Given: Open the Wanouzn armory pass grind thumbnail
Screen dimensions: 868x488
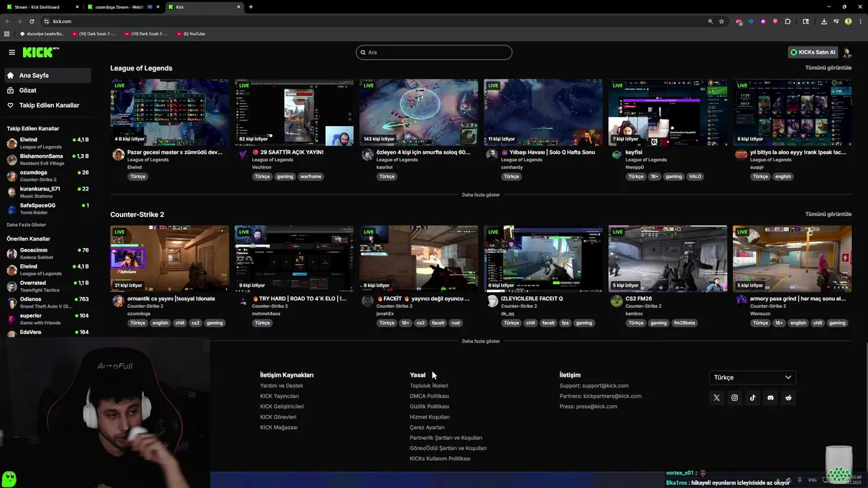Looking at the screenshot, I should [x=792, y=259].
